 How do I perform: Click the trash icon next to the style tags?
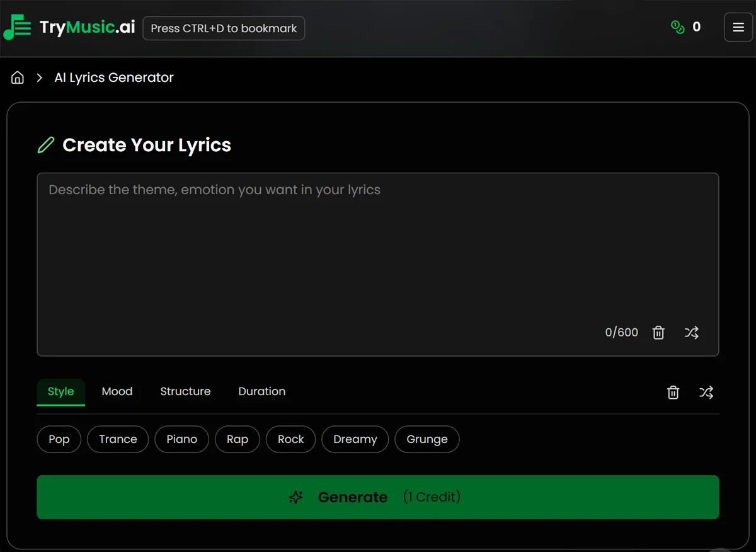click(673, 392)
